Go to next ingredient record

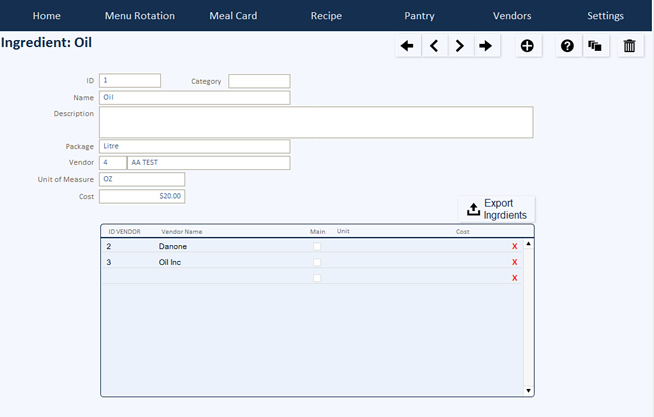(x=460, y=46)
